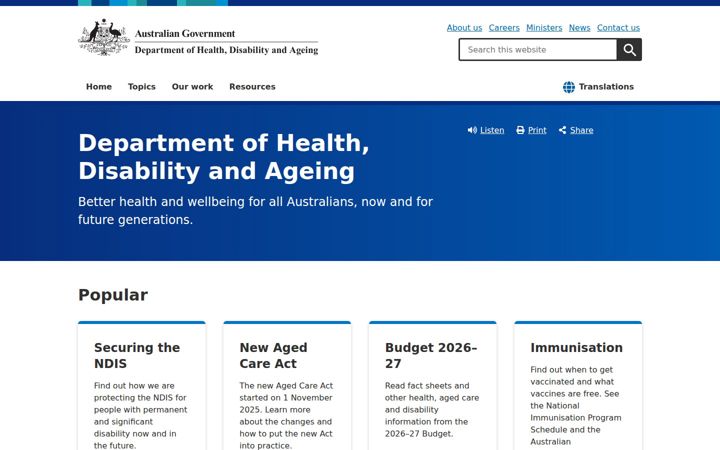
Task: Click the 'Australian Government' logo wordmark
Action: click(185, 34)
